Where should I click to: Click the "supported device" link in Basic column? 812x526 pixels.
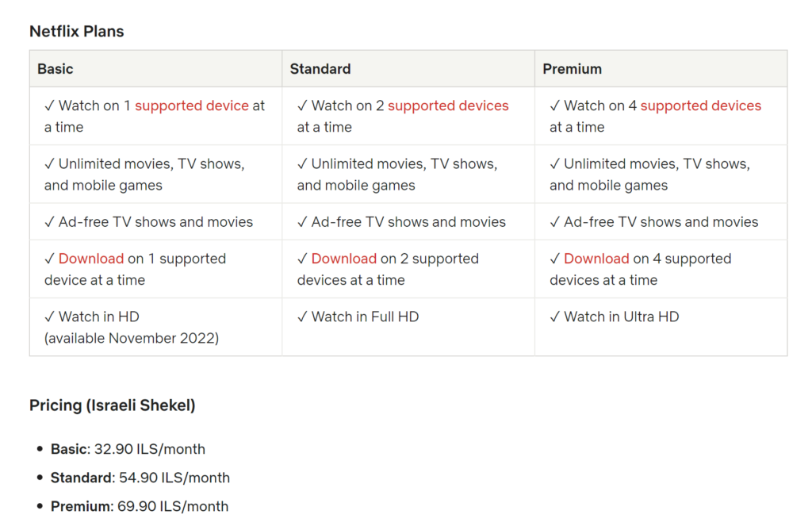pyautogui.click(x=191, y=106)
